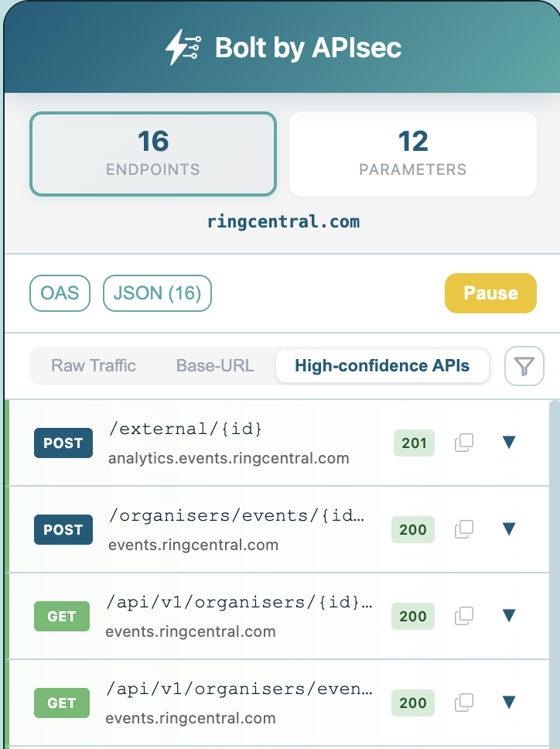This screenshot has height=749, width=560.
Task: Click the /external/{id} path text
Action: 185,429
